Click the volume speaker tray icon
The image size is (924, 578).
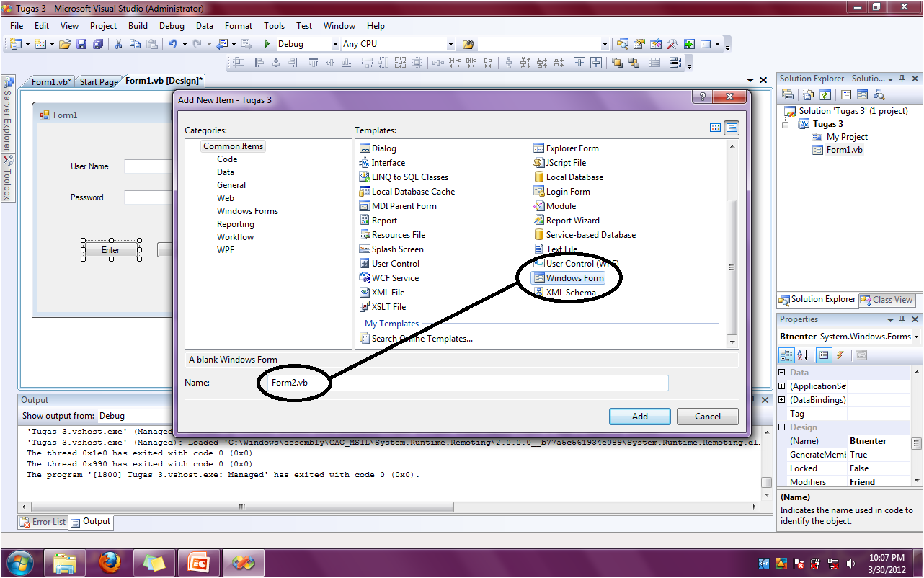[x=851, y=564]
